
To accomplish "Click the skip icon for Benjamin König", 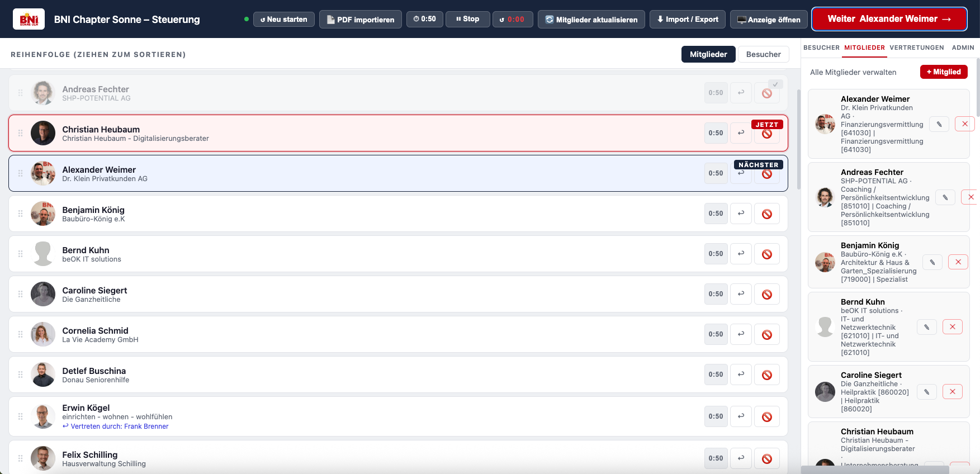I will click(x=767, y=214).
